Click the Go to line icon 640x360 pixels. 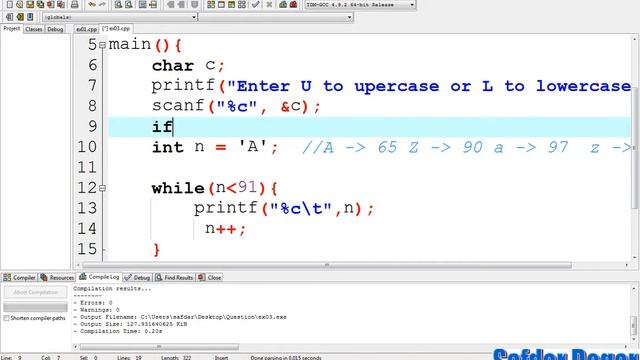153,5
